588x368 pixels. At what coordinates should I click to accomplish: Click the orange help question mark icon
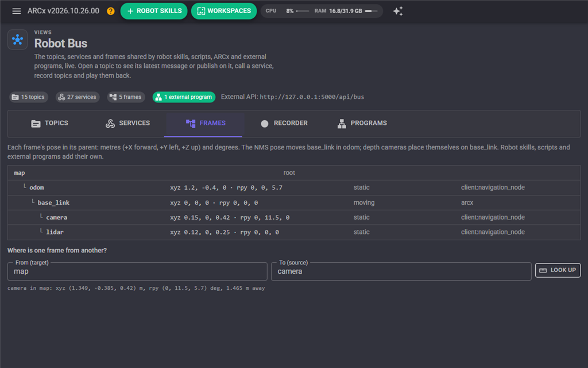pyautogui.click(x=111, y=11)
